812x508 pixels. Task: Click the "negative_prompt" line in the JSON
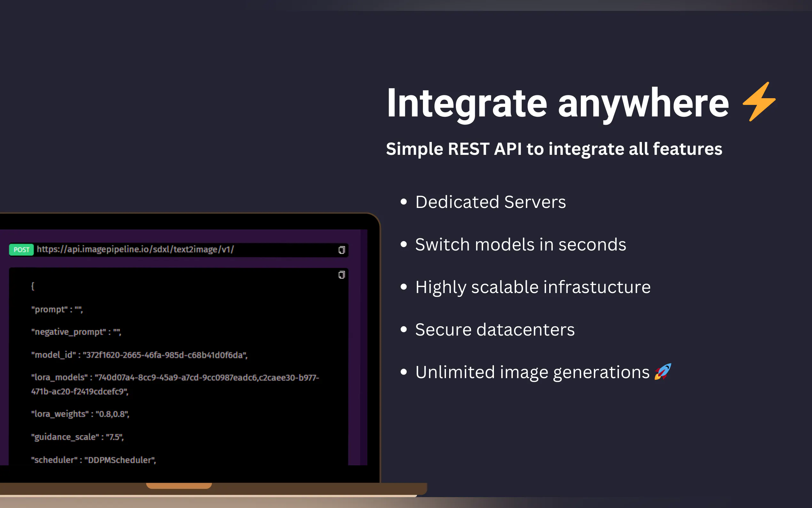pyautogui.click(x=76, y=332)
